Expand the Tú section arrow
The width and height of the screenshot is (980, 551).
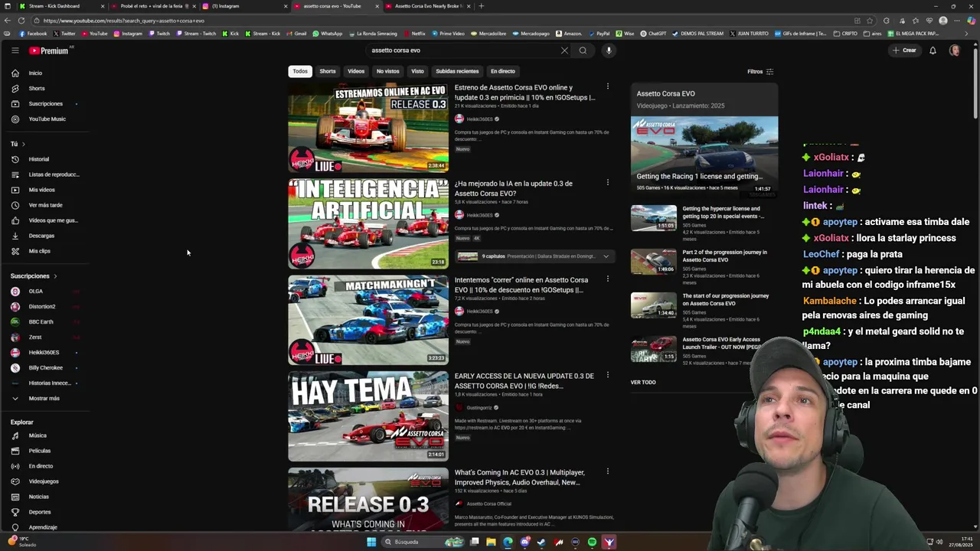click(x=23, y=144)
